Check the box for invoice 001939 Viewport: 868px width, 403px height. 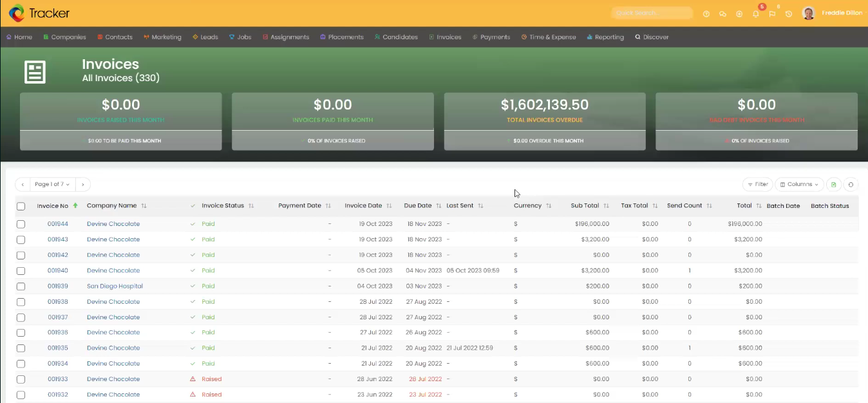coord(21,286)
